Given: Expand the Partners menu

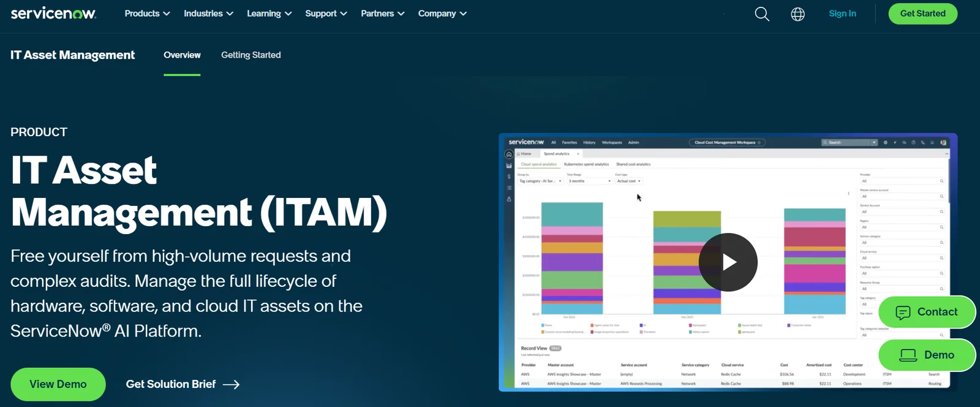Looking at the screenshot, I should click(382, 13).
